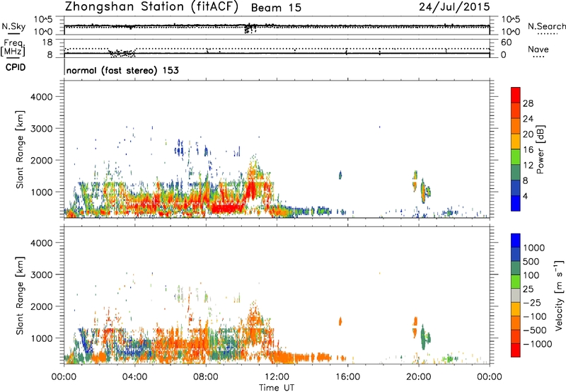The height and width of the screenshot is (392, 566).
Task: Click the Time UT axis label
Action: [x=277, y=387]
